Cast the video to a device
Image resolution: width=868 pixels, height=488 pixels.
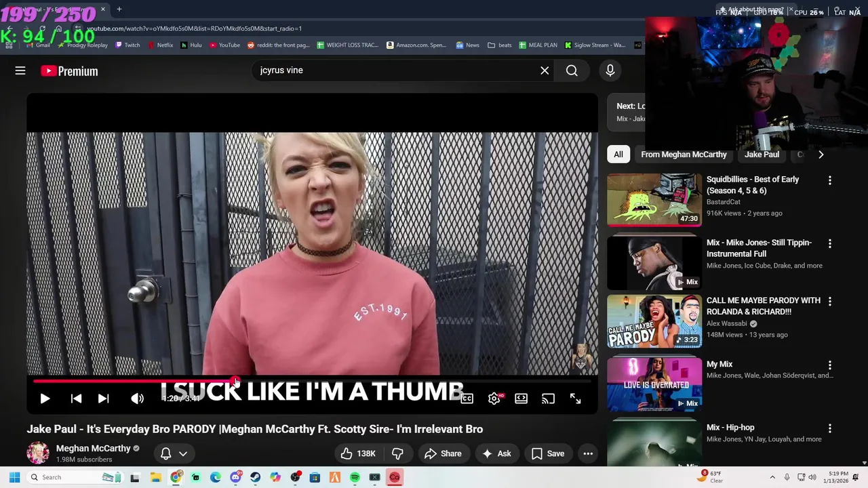click(x=548, y=399)
